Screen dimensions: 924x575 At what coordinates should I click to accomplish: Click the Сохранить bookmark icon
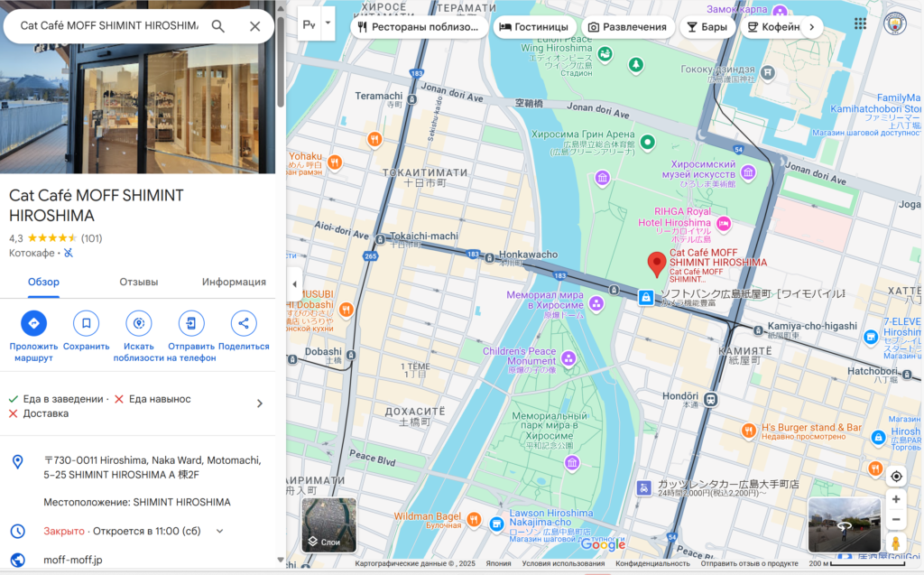click(x=86, y=323)
